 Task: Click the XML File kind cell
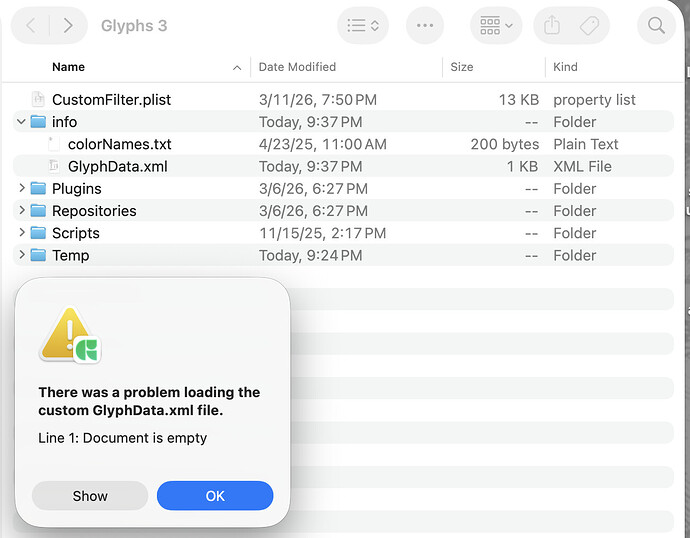582,167
